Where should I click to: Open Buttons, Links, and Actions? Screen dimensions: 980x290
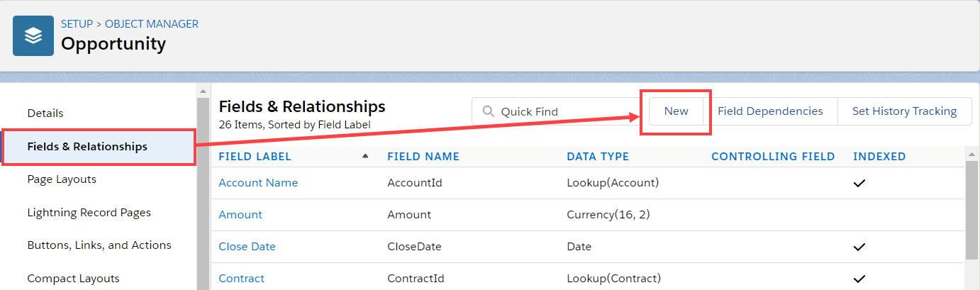coord(99,245)
